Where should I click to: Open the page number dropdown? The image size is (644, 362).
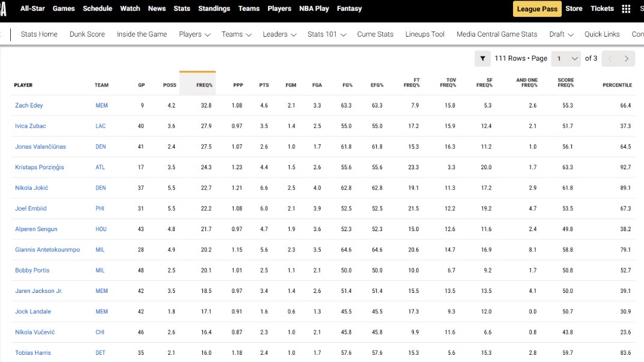pyautogui.click(x=567, y=58)
